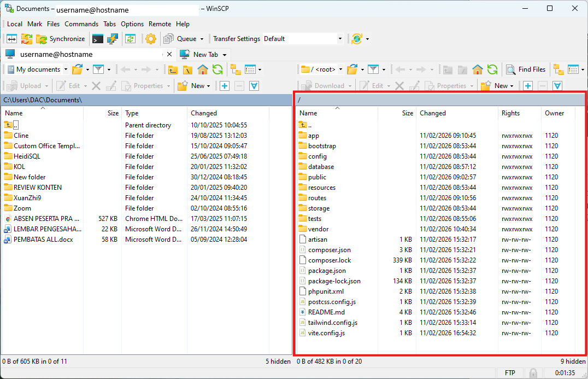Click the Download button on remote panel
Screen dimensions: 588x379
(x=322, y=86)
